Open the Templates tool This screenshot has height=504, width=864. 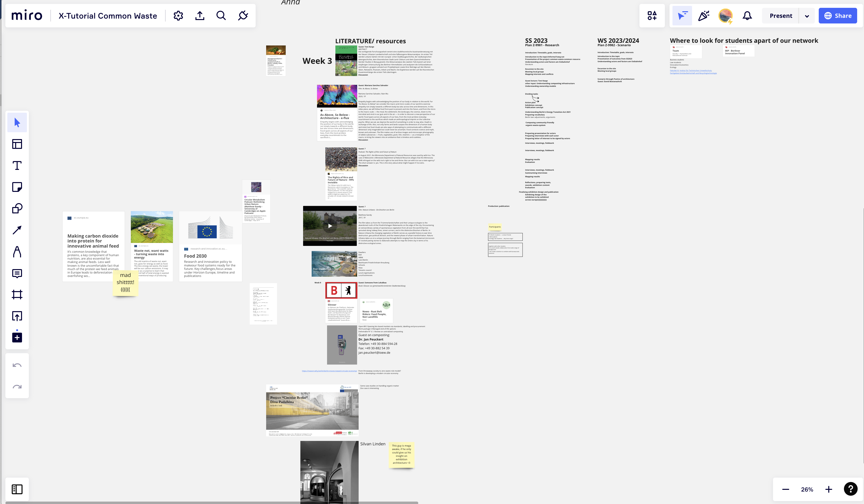17,144
